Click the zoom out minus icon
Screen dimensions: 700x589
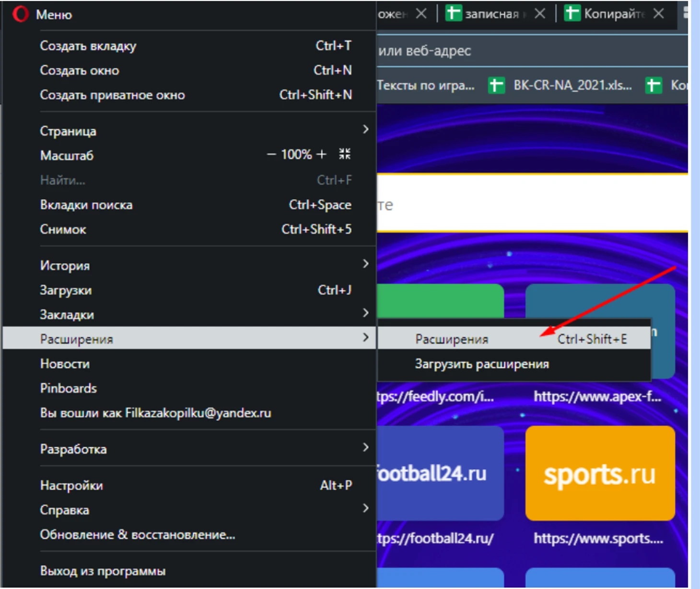[x=271, y=154]
